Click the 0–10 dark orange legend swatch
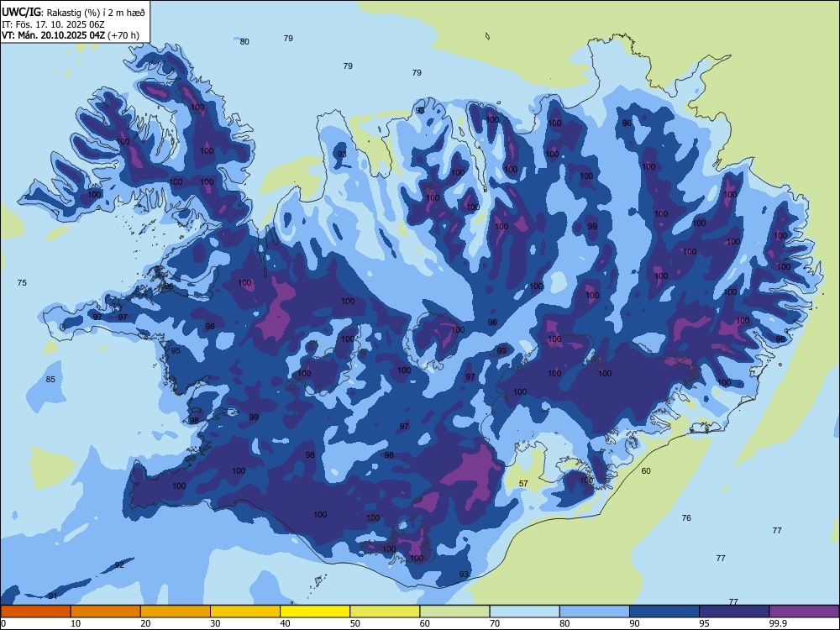This screenshot has height=630, width=840. [35, 612]
